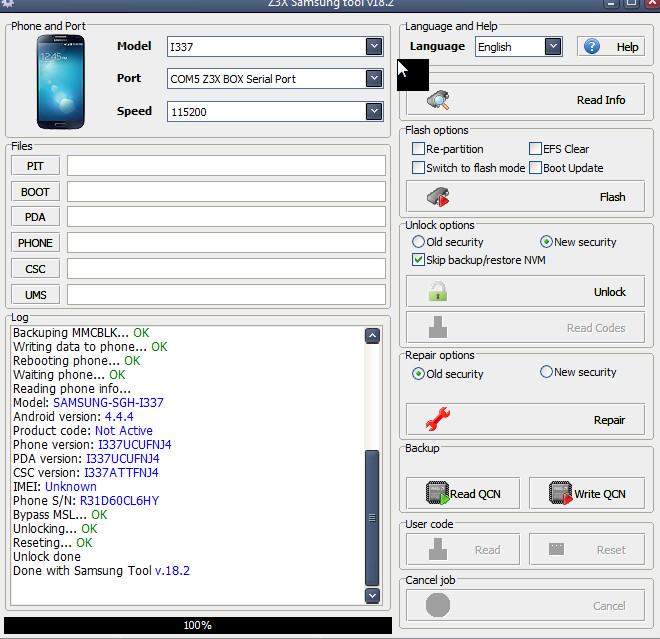
Task: Click log line 'CSC version: I337ATTFNJ4'
Action: tap(85, 472)
